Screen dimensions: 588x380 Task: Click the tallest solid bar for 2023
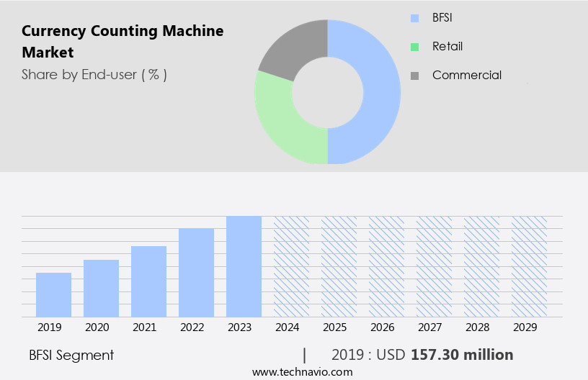[x=244, y=266]
